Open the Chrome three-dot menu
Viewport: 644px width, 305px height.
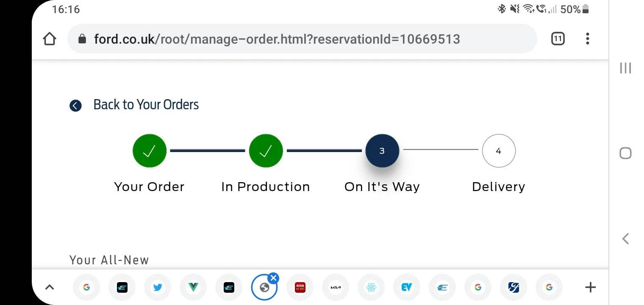point(587,39)
